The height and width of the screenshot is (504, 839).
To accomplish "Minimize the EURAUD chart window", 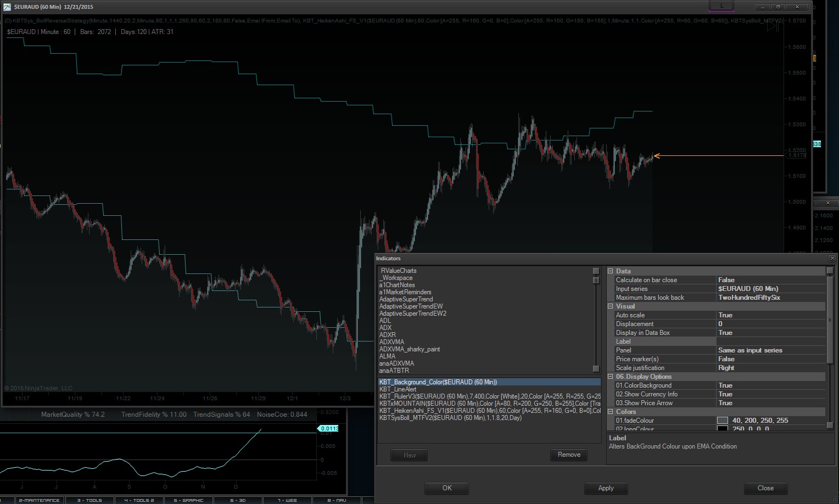I will point(762,7).
